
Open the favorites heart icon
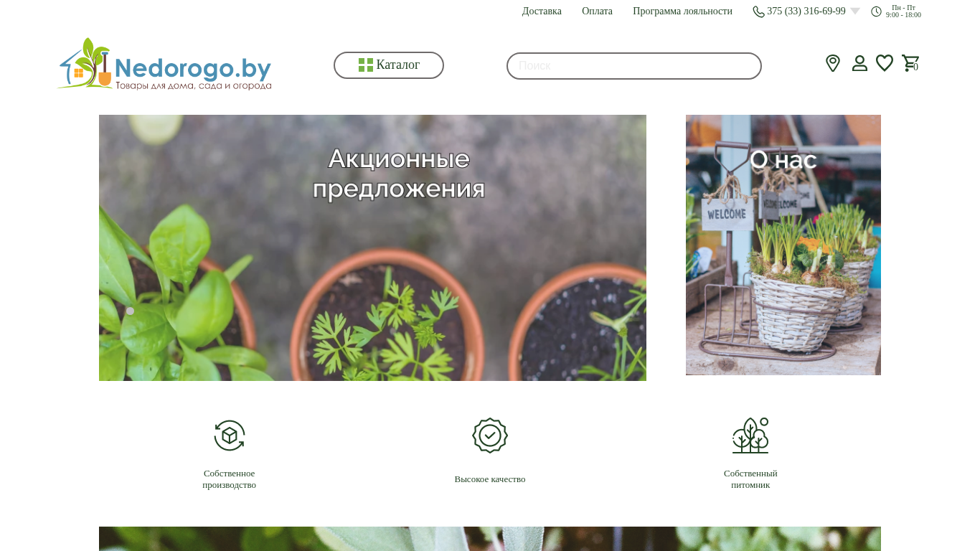pyautogui.click(x=885, y=63)
